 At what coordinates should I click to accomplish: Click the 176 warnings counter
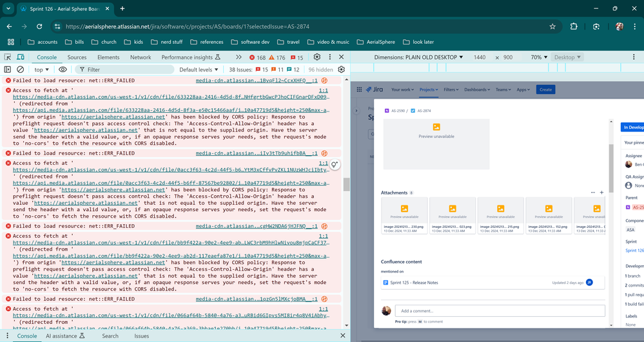(277, 57)
